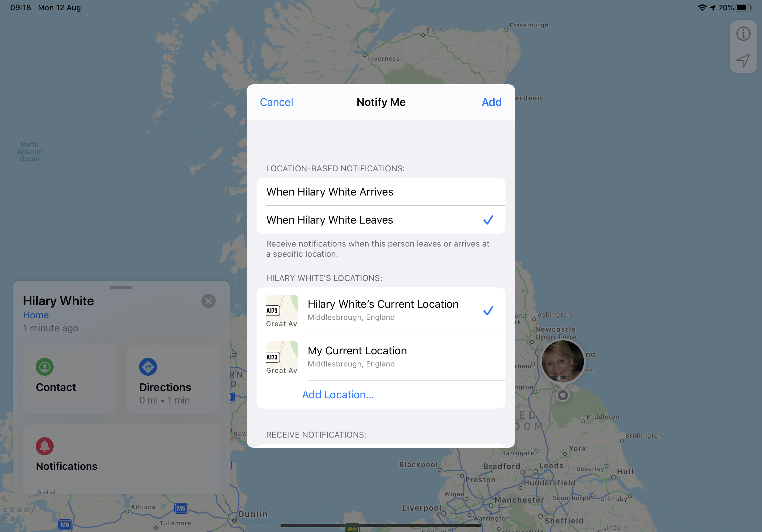Choose My Current Location option
The width and height of the screenshot is (762, 532).
point(381,357)
